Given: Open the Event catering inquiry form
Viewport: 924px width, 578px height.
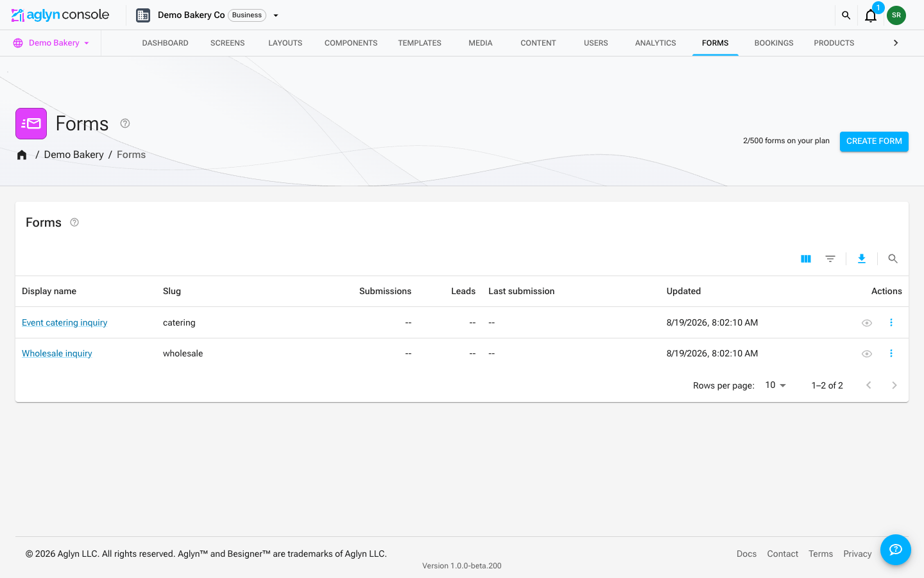Looking at the screenshot, I should [64, 322].
